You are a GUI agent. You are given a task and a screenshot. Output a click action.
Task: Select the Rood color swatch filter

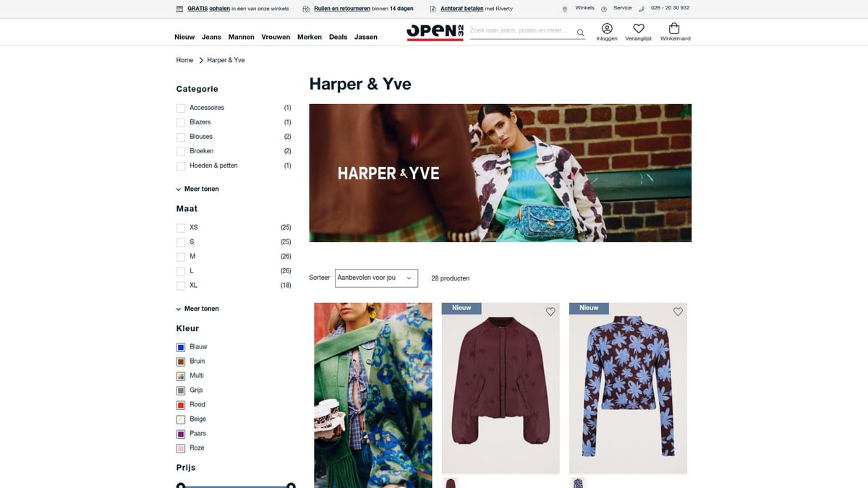click(180, 405)
